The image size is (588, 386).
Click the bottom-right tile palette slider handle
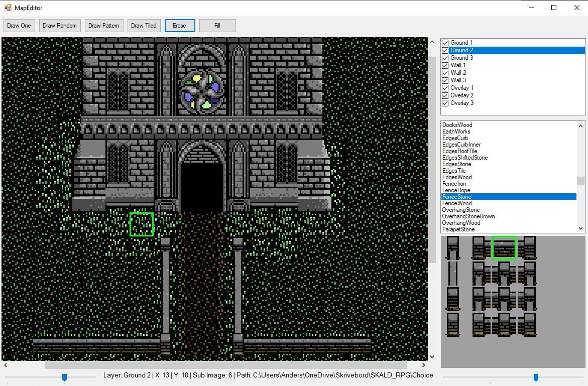pos(536,377)
